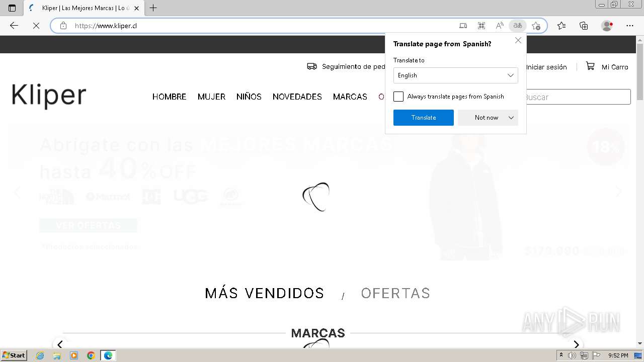
Task: Open the NOVEDADES menu
Action: click(x=297, y=97)
